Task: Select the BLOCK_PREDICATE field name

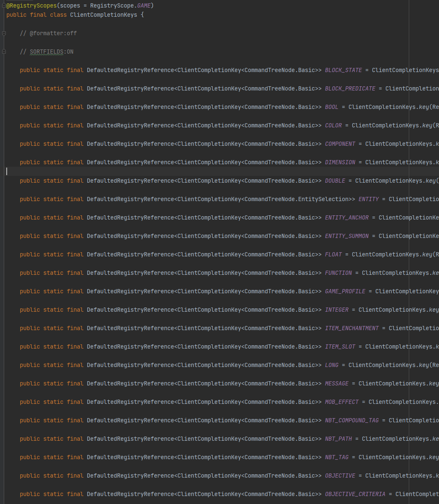Action: [x=350, y=88]
